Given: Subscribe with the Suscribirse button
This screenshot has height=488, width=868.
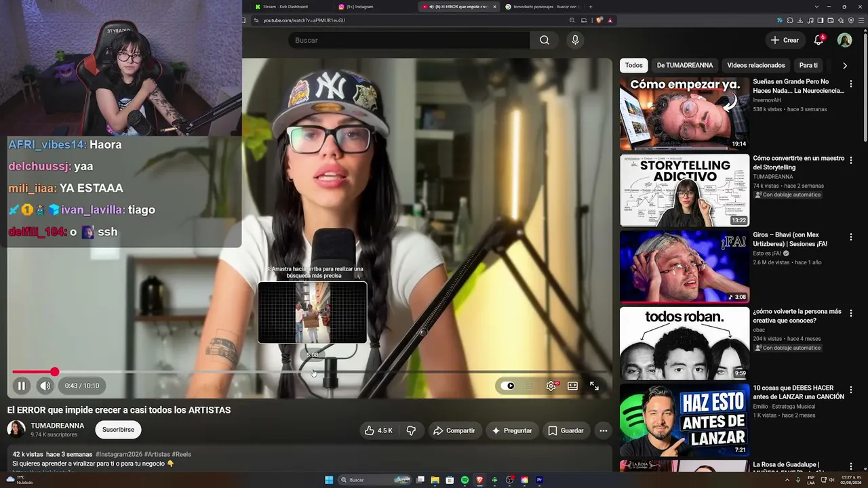Looking at the screenshot, I should 118,430.
